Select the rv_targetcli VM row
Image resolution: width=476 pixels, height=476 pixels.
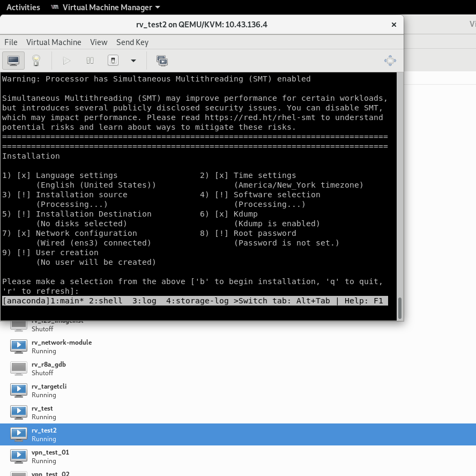pyautogui.click(x=238, y=390)
